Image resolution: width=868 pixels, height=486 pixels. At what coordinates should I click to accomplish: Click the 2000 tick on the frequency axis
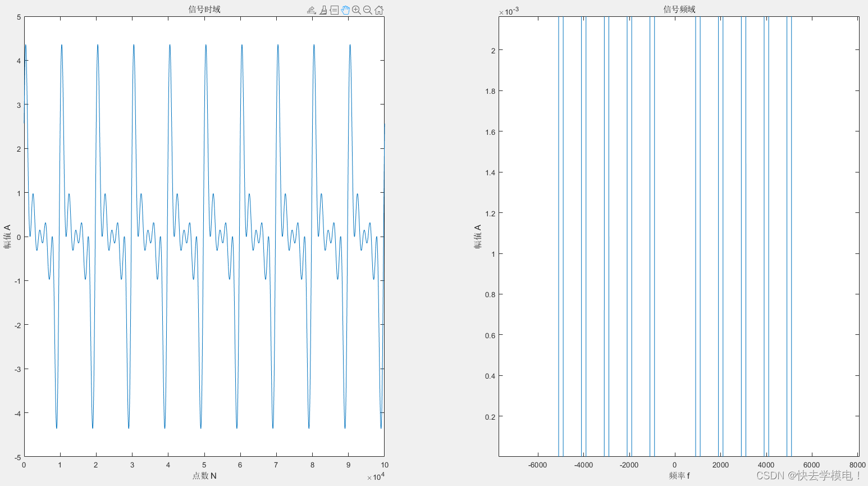click(720, 465)
